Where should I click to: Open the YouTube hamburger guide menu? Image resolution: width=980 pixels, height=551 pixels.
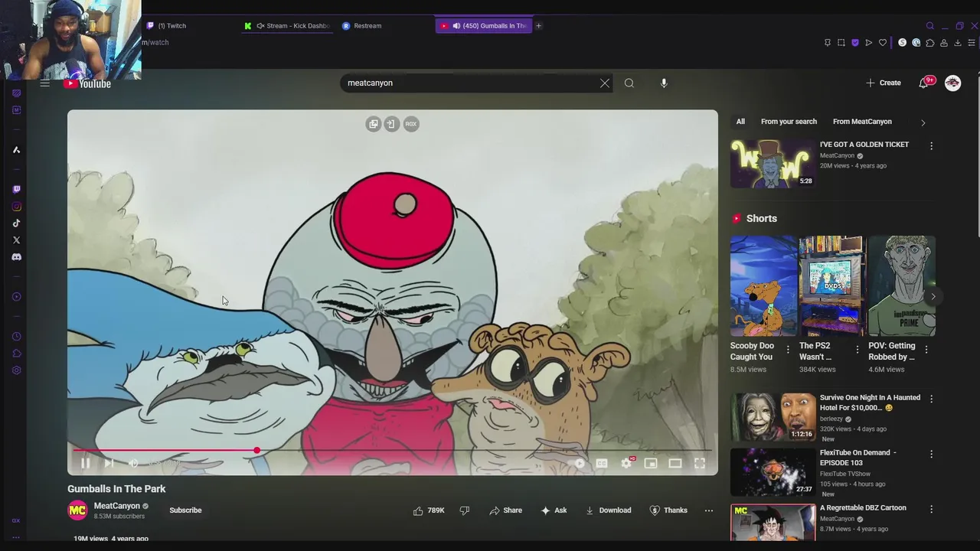point(45,83)
